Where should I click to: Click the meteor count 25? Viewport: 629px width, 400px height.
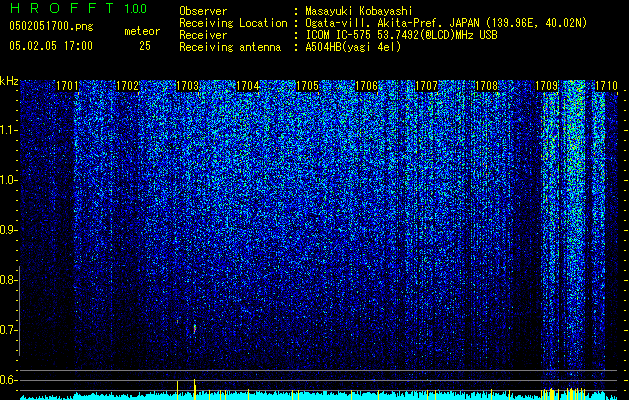[145, 46]
